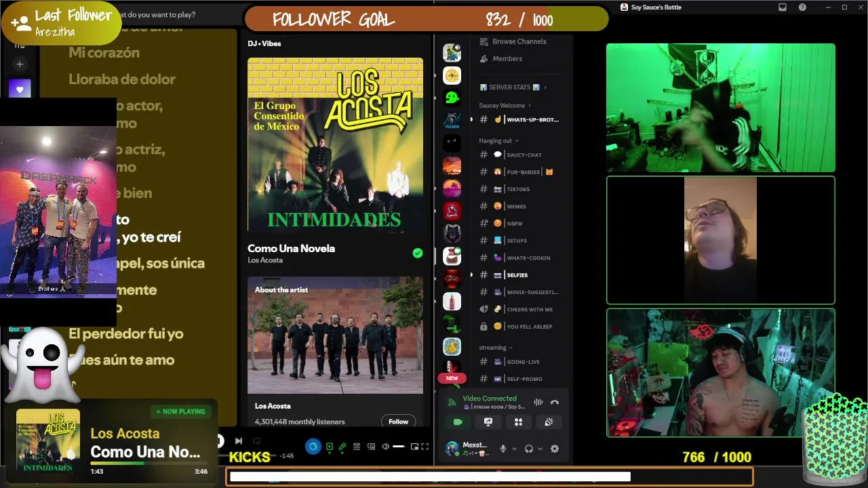The width and height of the screenshot is (868, 488).
Task: Select the rubber duck server icon
Action: click(x=452, y=347)
